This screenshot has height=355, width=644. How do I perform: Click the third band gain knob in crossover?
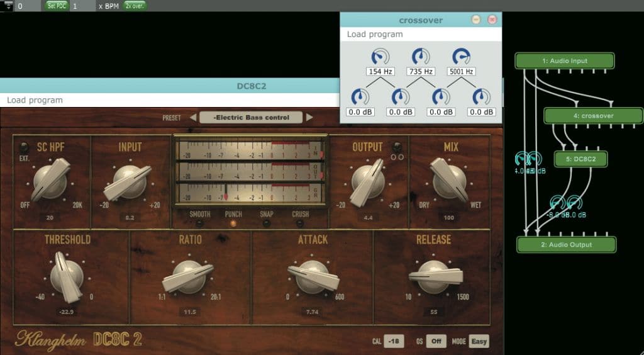[441, 97]
